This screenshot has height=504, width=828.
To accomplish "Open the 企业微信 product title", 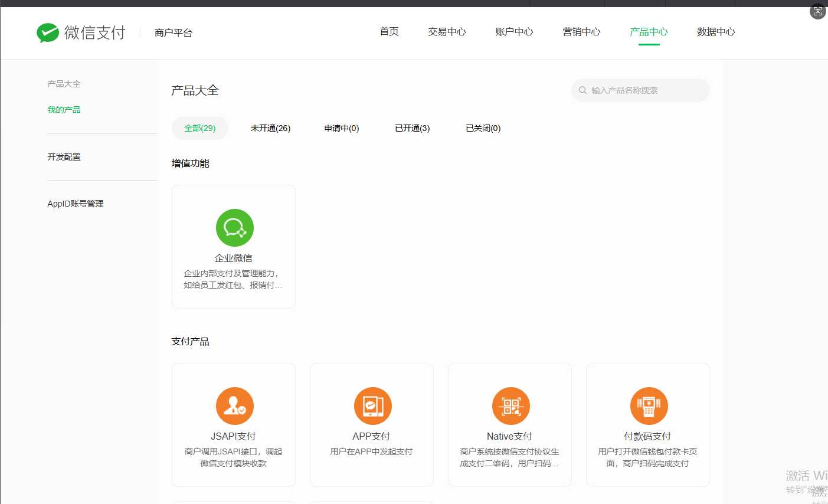I will click(234, 258).
